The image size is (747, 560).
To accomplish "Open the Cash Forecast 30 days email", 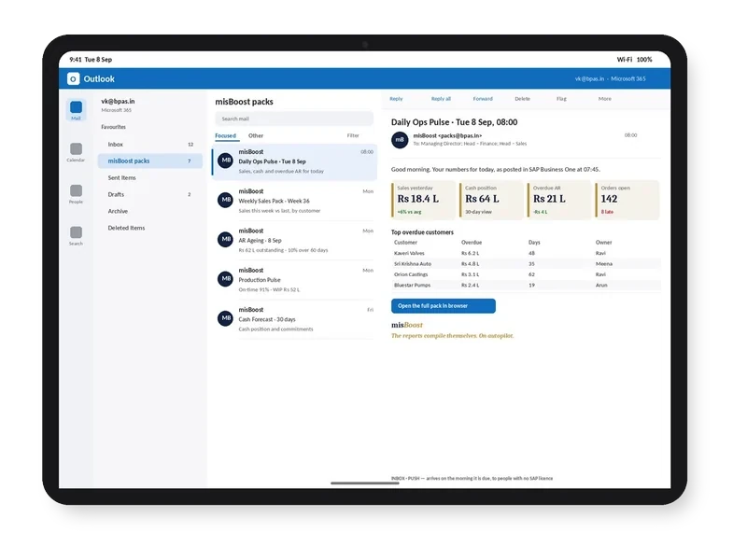I will [294, 319].
